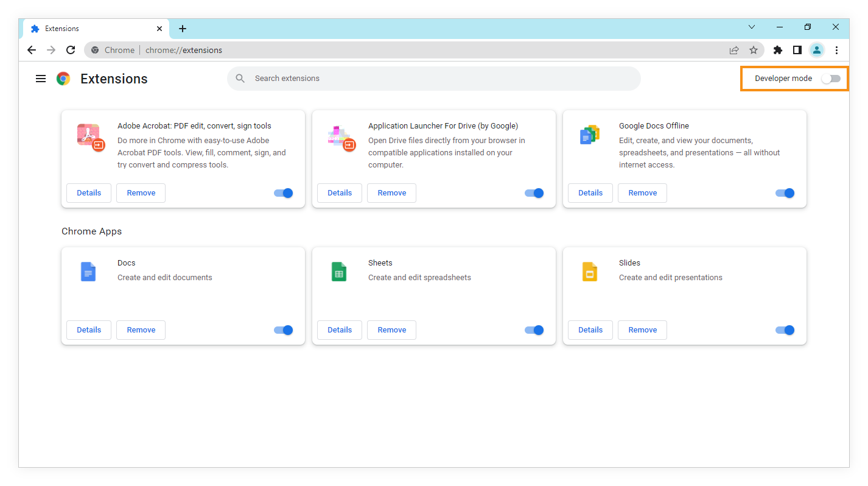Image resolution: width=868 pixels, height=486 pixels.
Task: Open Details for the Docs app
Action: [89, 330]
